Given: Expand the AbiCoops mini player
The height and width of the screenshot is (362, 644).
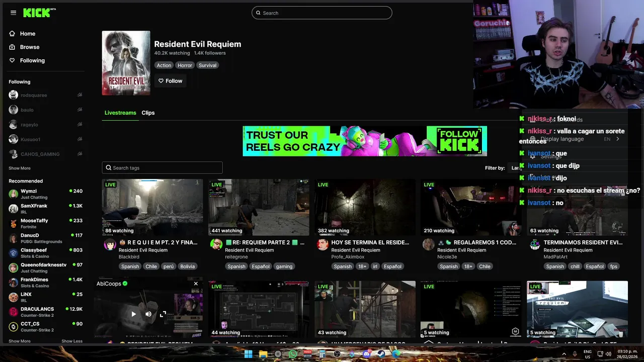Looking at the screenshot, I should 163,314.
